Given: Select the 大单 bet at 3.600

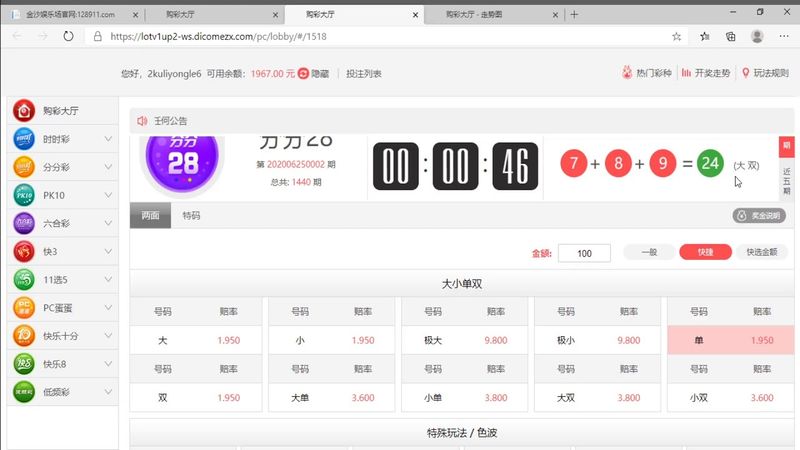Looking at the screenshot, I should coord(332,397).
